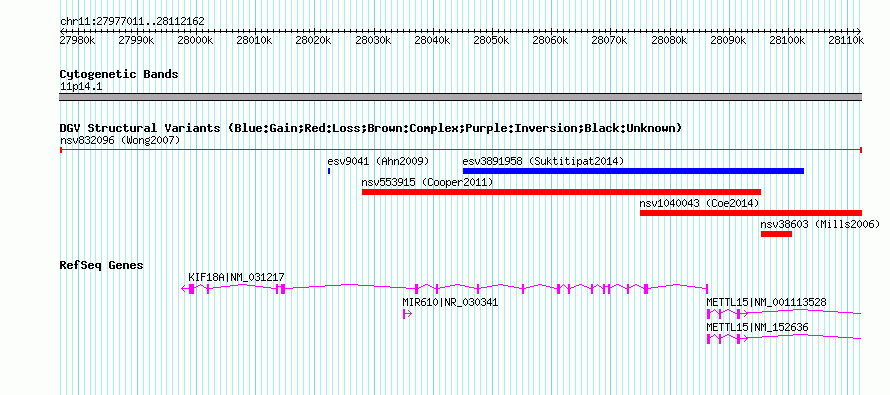Click the KIF18A gene direction arrow

pos(184,289)
